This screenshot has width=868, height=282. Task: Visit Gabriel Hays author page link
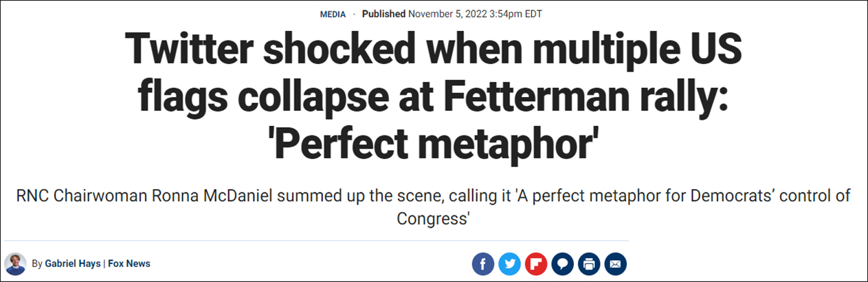click(x=72, y=263)
